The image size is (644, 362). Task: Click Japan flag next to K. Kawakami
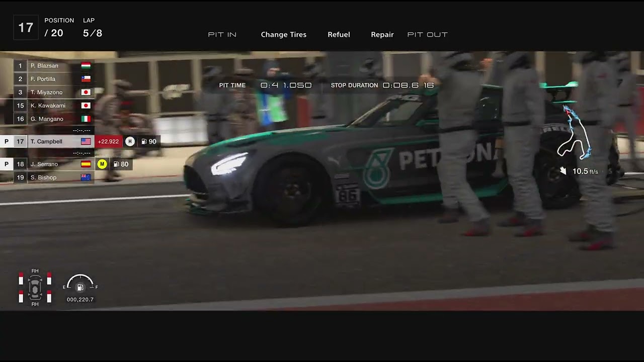tap(86, 106)
